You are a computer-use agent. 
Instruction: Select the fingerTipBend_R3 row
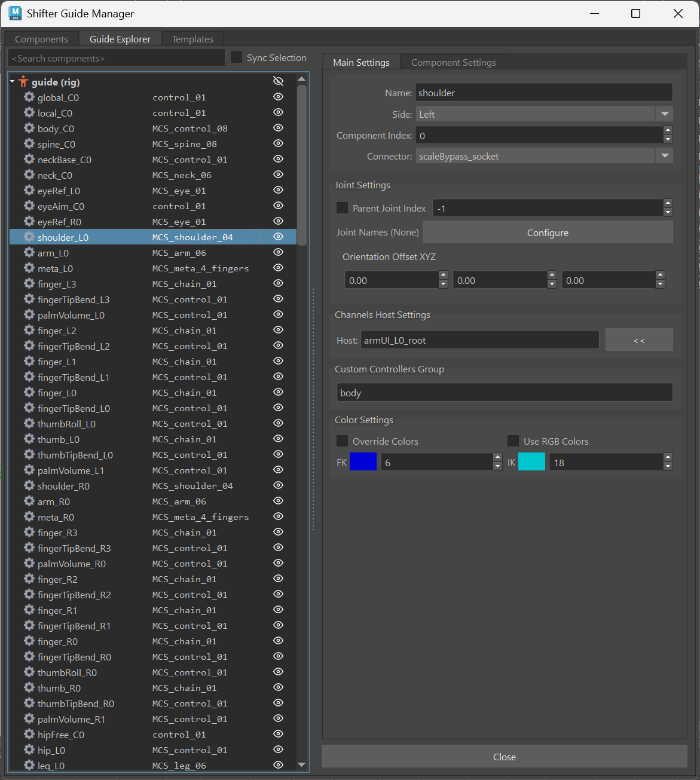(153, 548)
